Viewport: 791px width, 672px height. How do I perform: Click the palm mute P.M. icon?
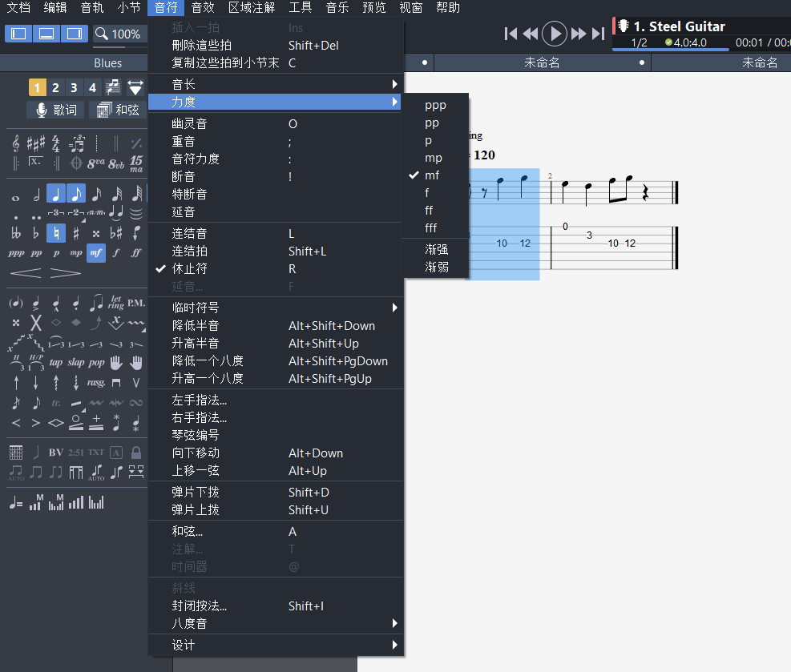tap(136, 303)
